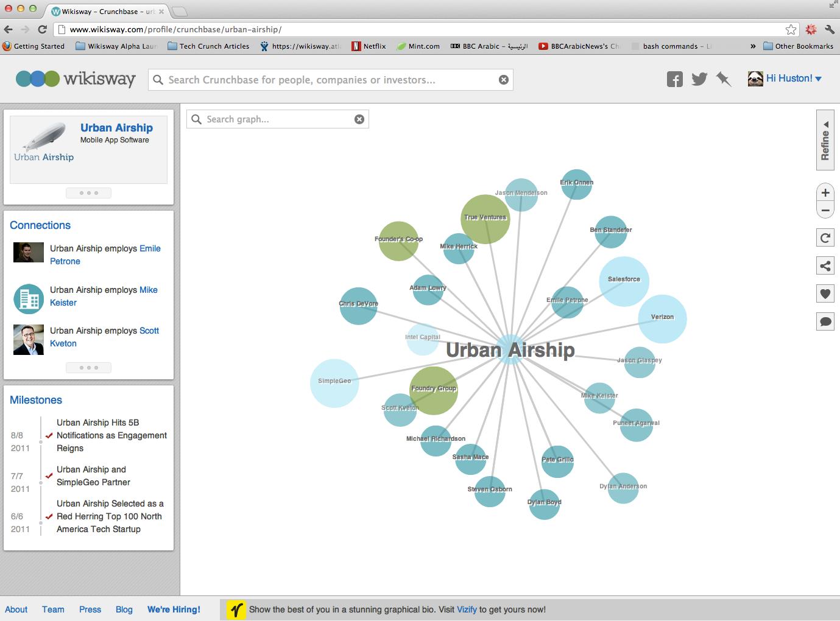Open a new browser tab
Screen dimensions: 840x621
point(180,12)
